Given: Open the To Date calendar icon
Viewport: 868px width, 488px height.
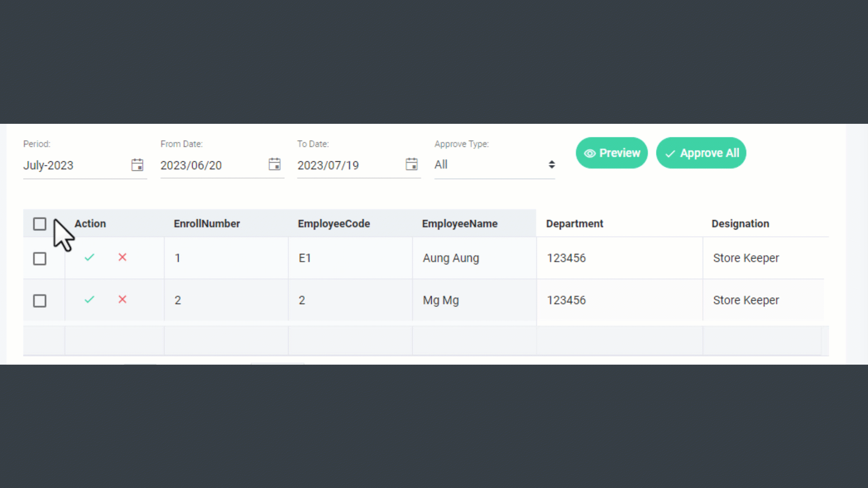Looking at the screenshot, I should pyautogui.click(x=411, y=164).
